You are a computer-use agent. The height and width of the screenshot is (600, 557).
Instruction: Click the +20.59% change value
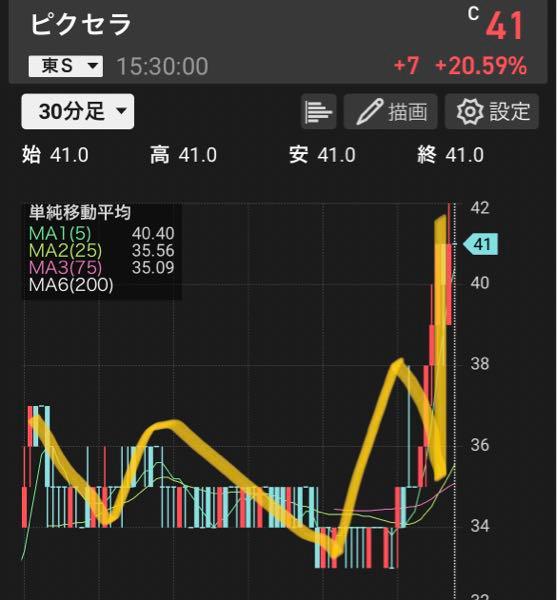[481, 65]
